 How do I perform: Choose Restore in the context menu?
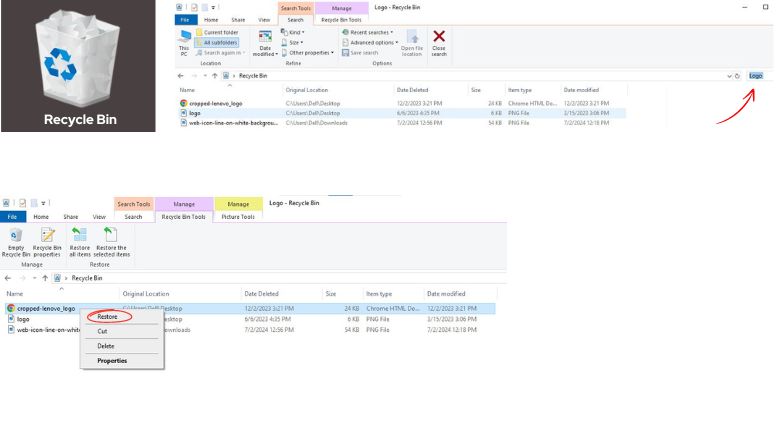[x=107, y=317]
